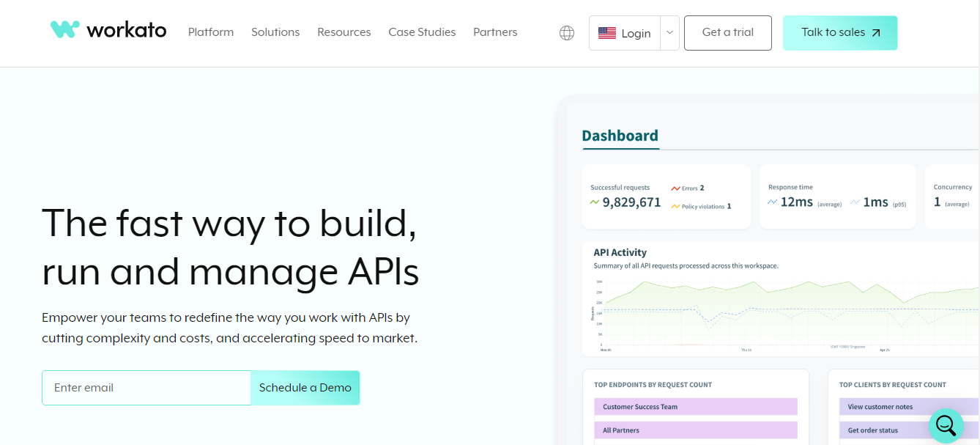980x445 pixels.
Task: Click the Top Clients By Request Count heading
Action: 893,385
